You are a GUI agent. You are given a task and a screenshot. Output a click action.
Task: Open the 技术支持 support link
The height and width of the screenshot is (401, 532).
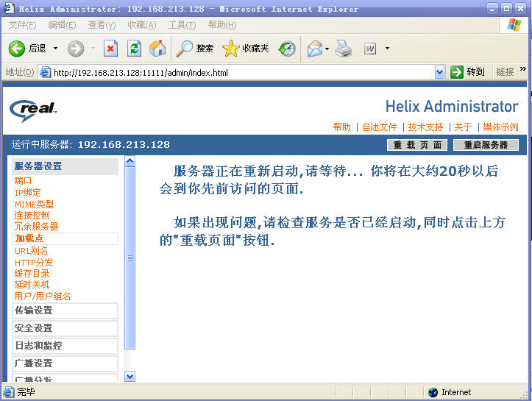pos(425,127)
